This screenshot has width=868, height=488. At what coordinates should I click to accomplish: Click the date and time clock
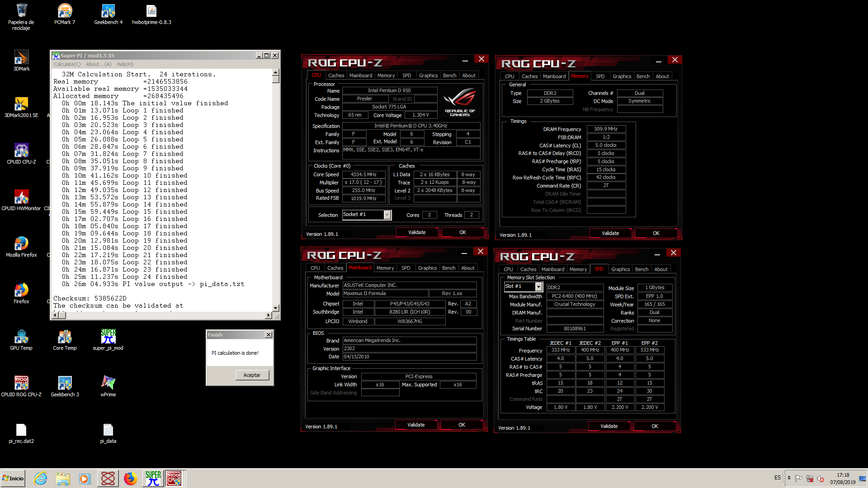(x=843, y=479)
